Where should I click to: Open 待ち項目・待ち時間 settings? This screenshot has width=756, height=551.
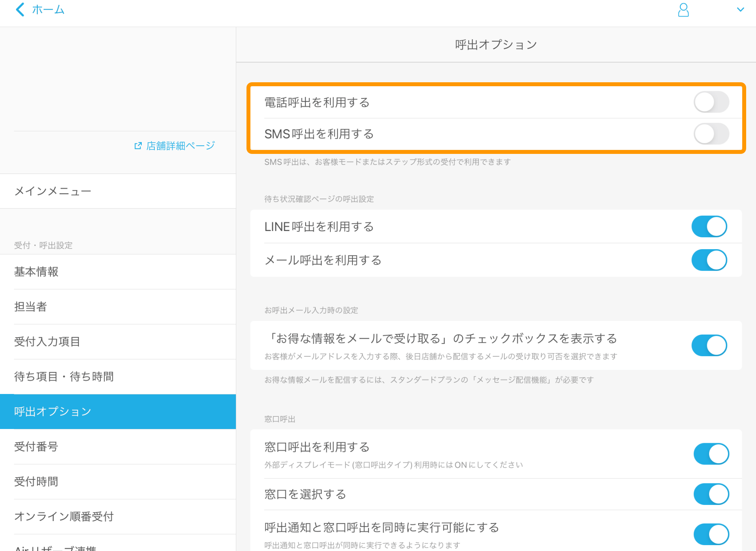(x=64, y=377)
